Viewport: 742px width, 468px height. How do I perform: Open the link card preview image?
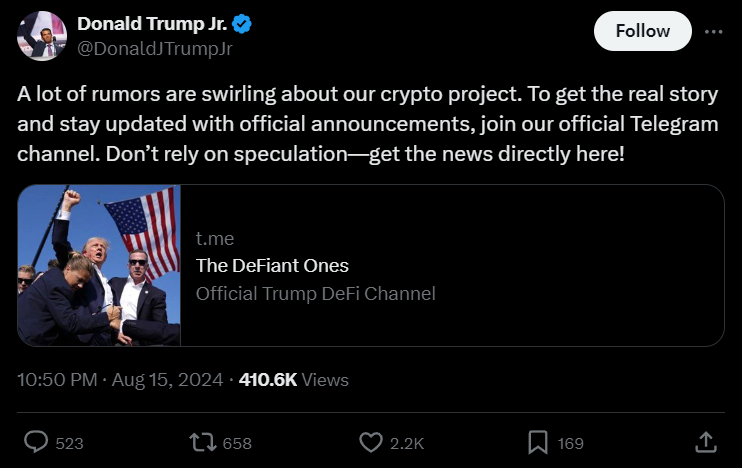(x=99, y=266)
